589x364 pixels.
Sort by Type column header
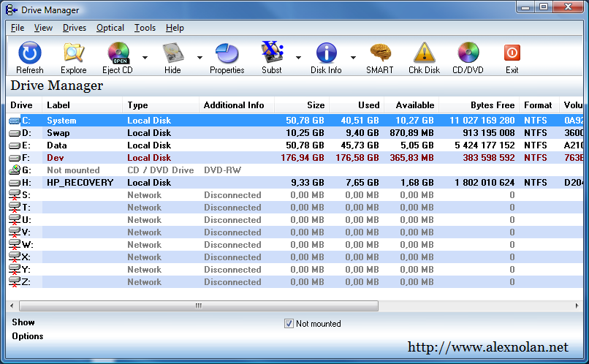coord(161,105)
